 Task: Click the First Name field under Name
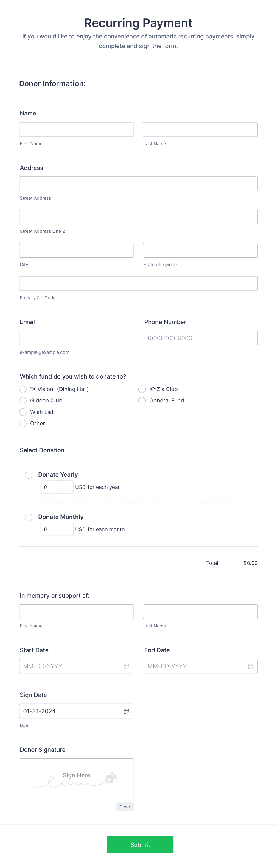[77, 129]
